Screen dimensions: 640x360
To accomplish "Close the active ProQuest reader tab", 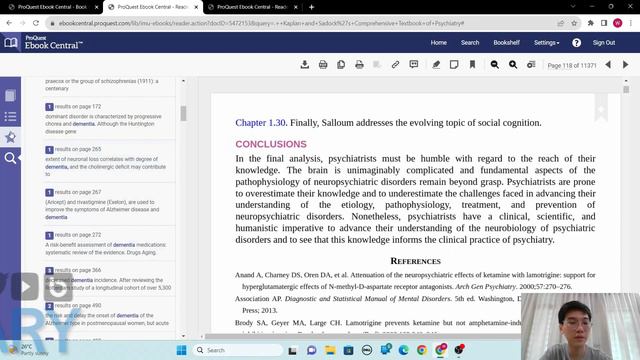I will tap(196, 7).
